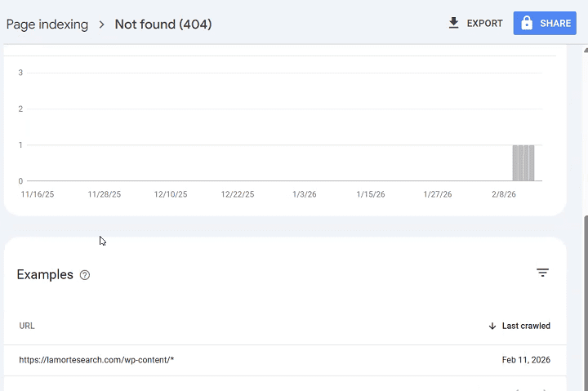Click the Export download icon
The height and width of the screenshot is (391, 588).
454,23
